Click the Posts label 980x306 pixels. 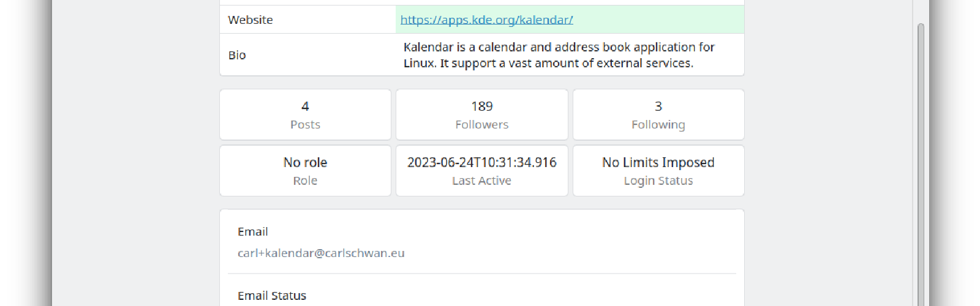point(305,125)
